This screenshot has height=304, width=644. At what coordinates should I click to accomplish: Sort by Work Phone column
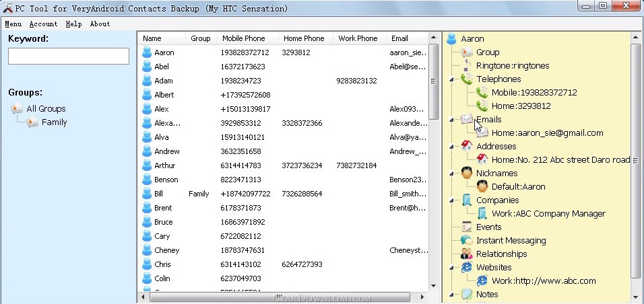359,38
